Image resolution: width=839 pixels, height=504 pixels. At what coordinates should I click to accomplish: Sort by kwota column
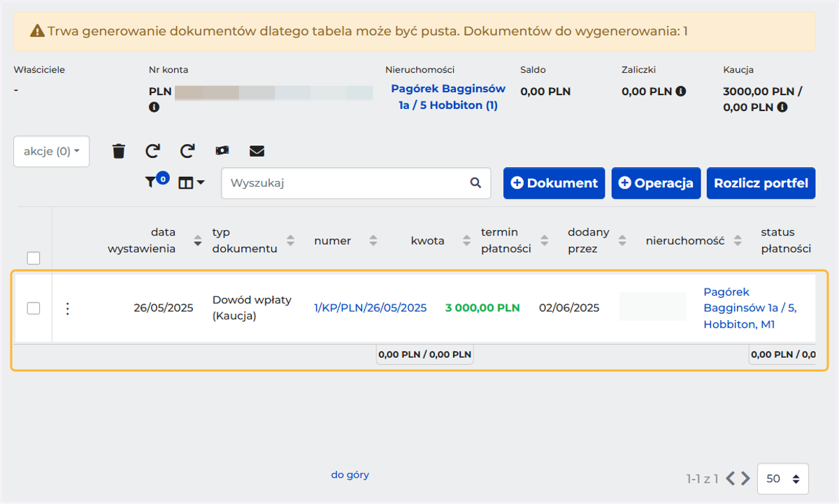coord(466,240)
